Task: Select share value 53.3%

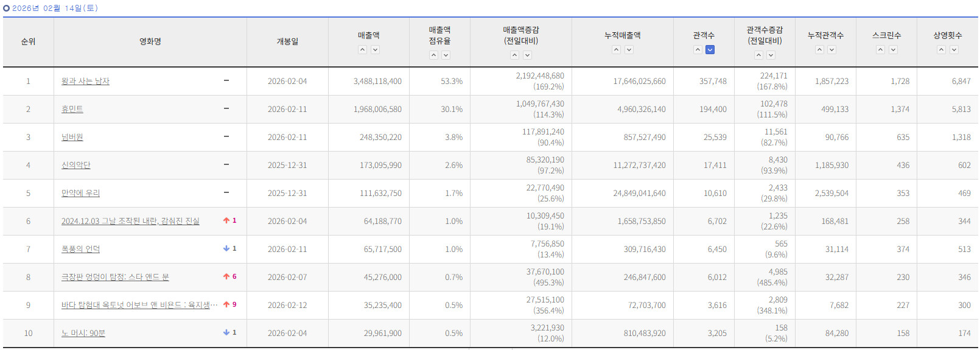Action: pos(452,81)
